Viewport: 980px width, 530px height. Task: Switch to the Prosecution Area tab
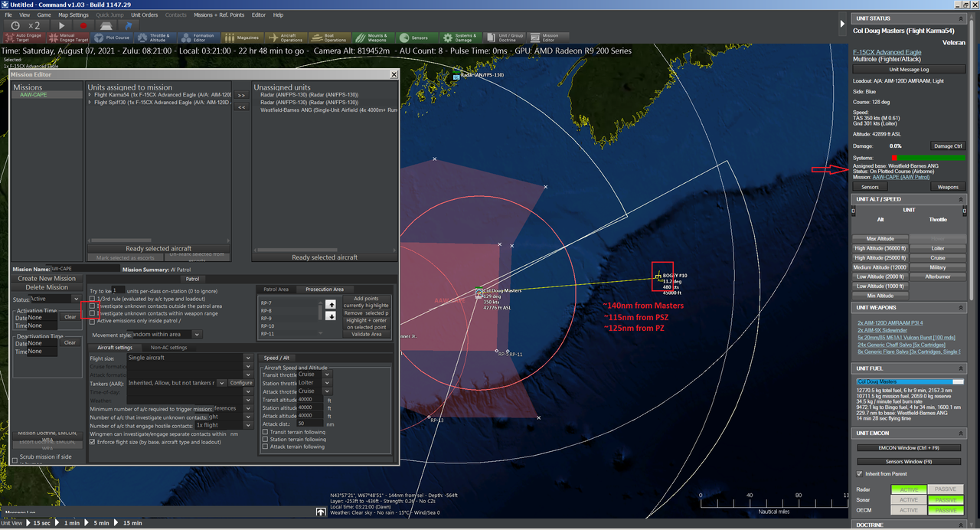tap(325, 290)
